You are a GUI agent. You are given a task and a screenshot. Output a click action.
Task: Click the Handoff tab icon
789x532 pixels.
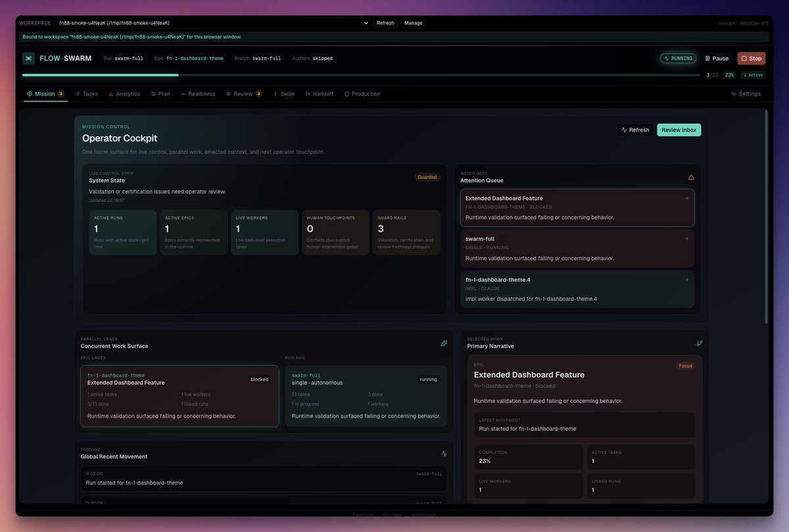308,94
